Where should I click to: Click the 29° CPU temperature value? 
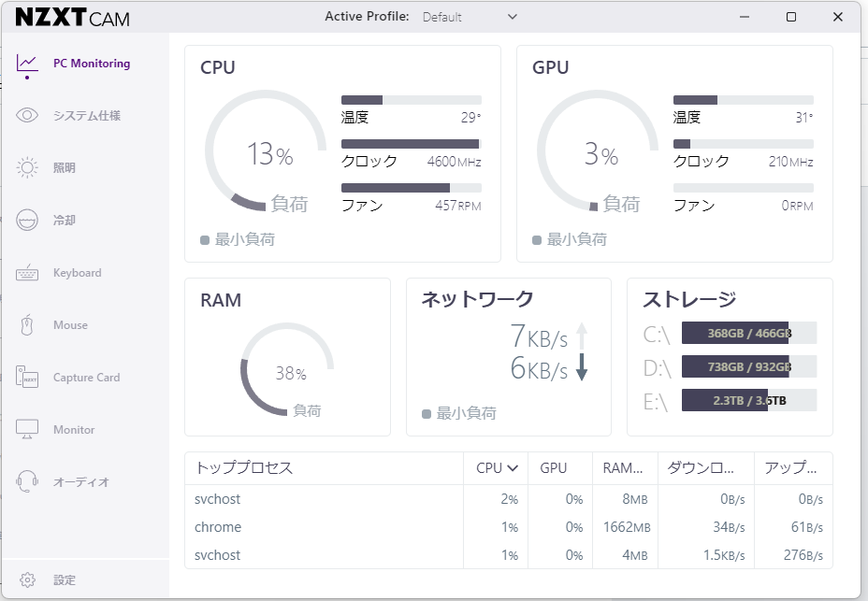tap(470, 118)
